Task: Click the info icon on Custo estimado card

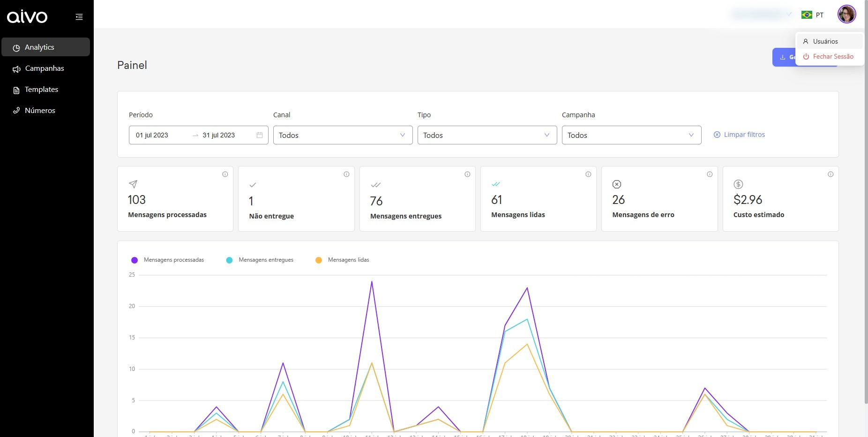Action: click(x=831, y=174)
